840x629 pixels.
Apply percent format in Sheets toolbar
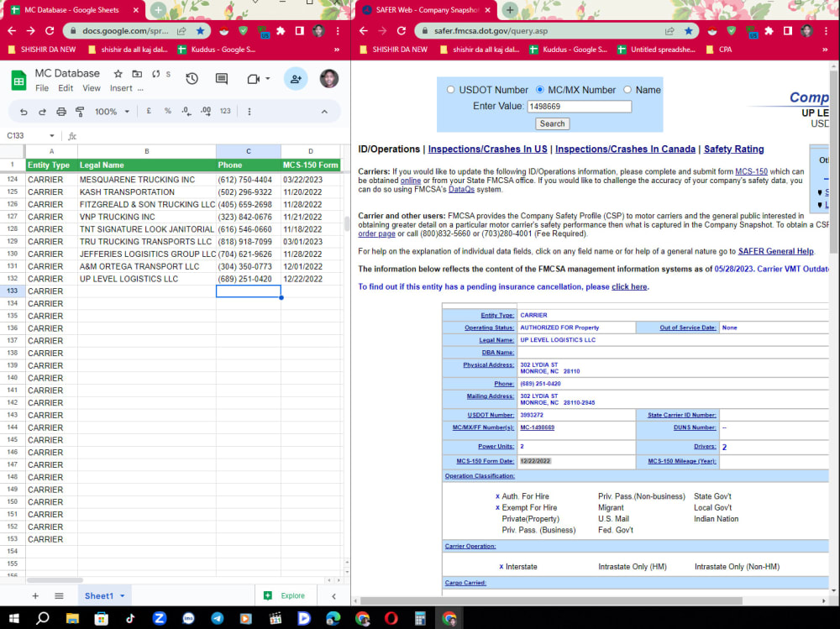(168, 111)
